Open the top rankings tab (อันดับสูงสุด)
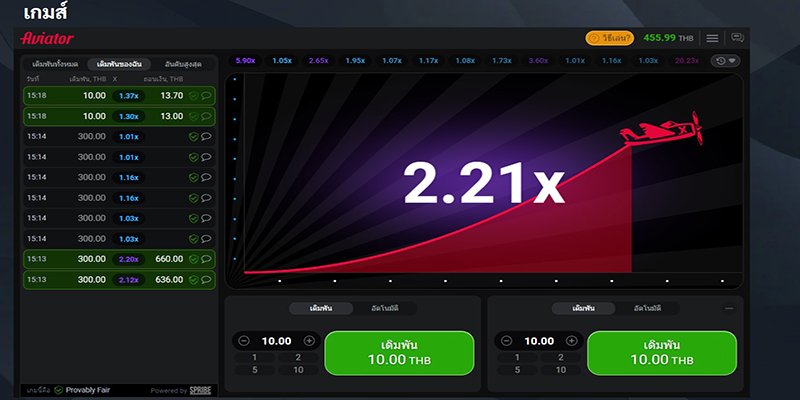 pos(185,64)
